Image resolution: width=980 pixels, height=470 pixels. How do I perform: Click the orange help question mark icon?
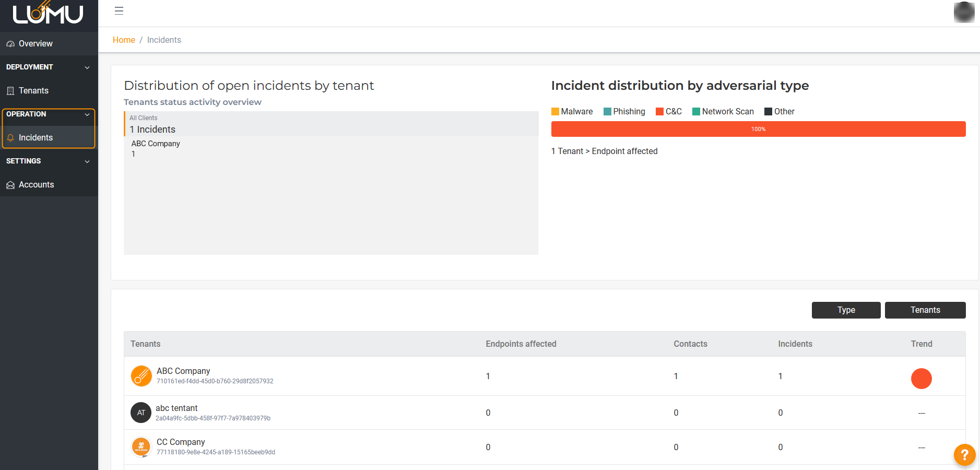[x=964, y=454]
